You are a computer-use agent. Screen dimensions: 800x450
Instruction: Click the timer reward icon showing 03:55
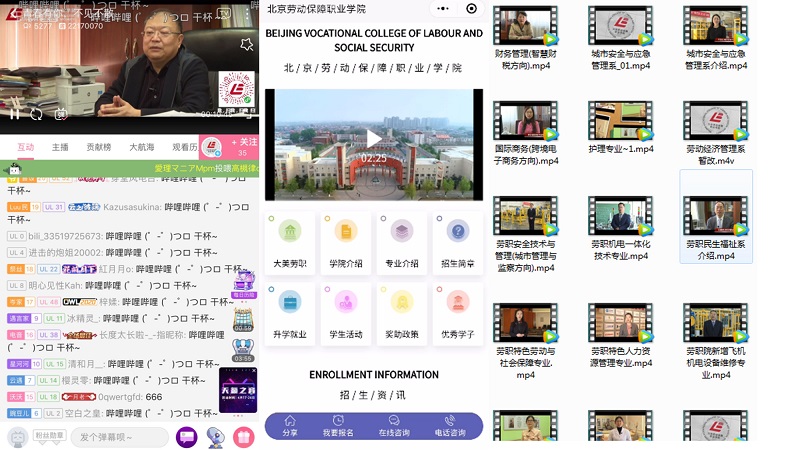click(x=243, y=350)
